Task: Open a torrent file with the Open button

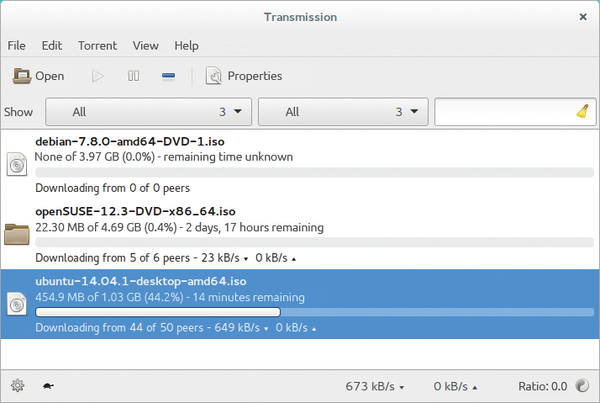Action: point(38,76)
